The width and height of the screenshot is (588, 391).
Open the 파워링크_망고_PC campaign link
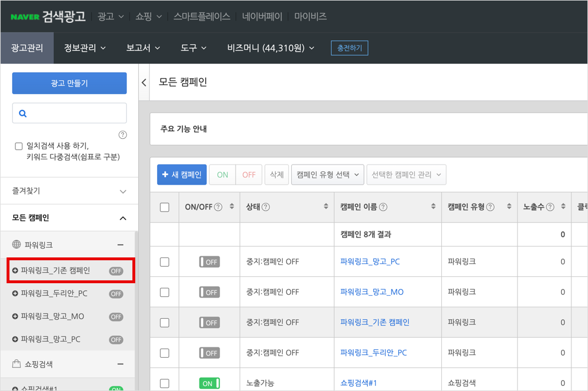point(370,261)
